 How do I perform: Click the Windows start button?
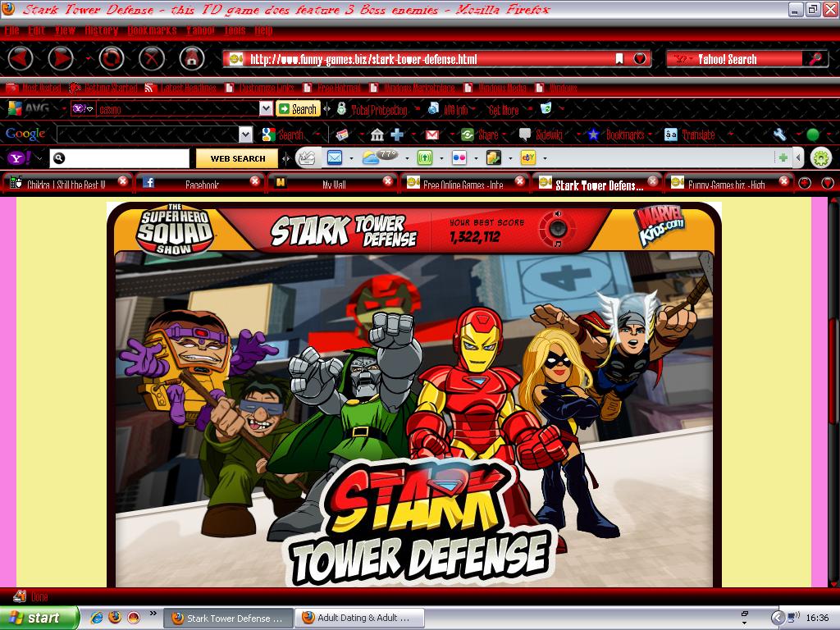click(x=39, y=618)
